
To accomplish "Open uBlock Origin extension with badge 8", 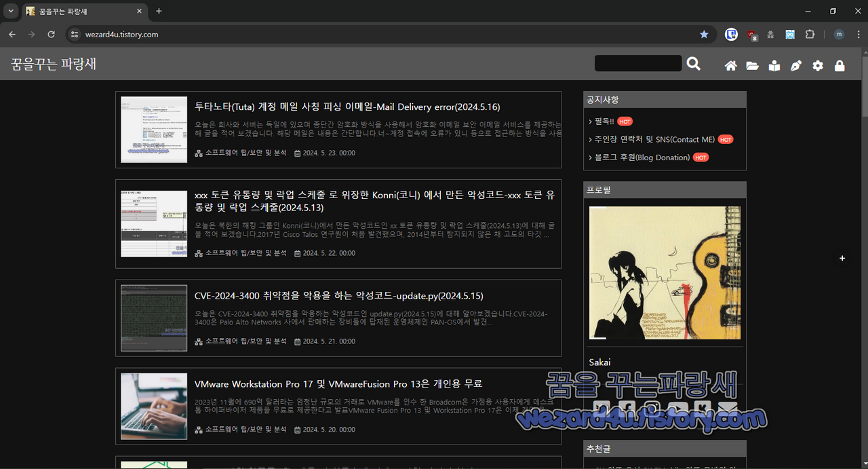I will tap(752, 35).
